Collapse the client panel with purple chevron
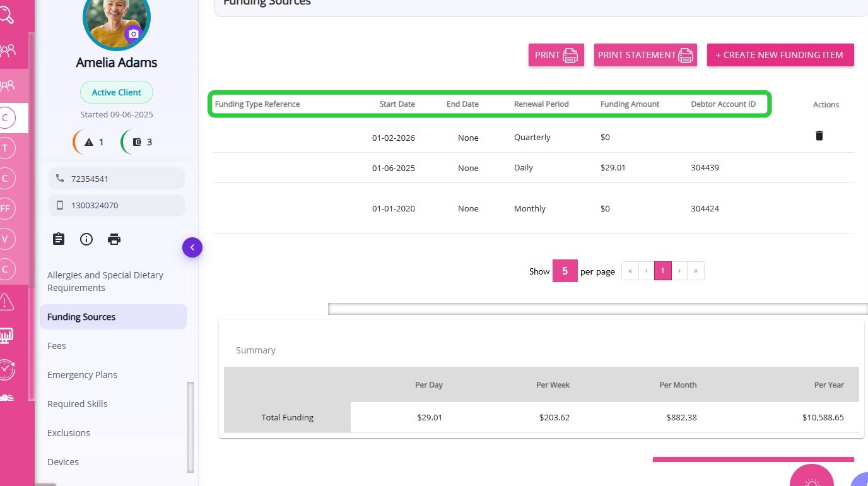The image size is (868, 486). click(x=192, y=248)
